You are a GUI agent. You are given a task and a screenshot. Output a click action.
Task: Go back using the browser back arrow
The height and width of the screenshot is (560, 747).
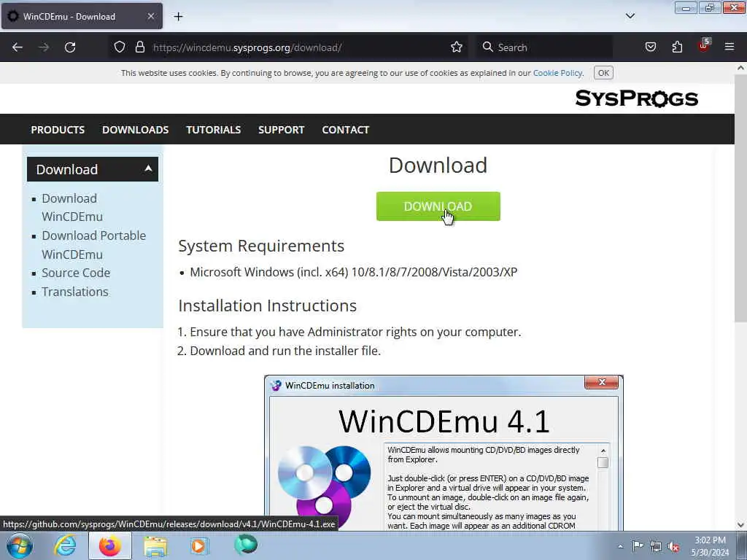click(18, 47)
